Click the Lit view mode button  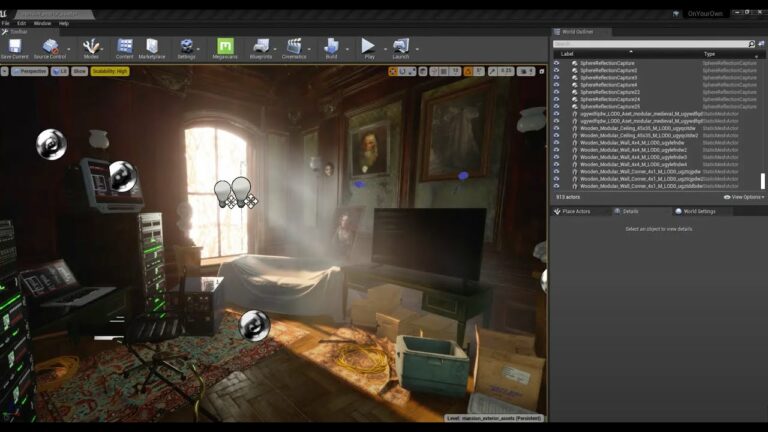click(60, 72)
